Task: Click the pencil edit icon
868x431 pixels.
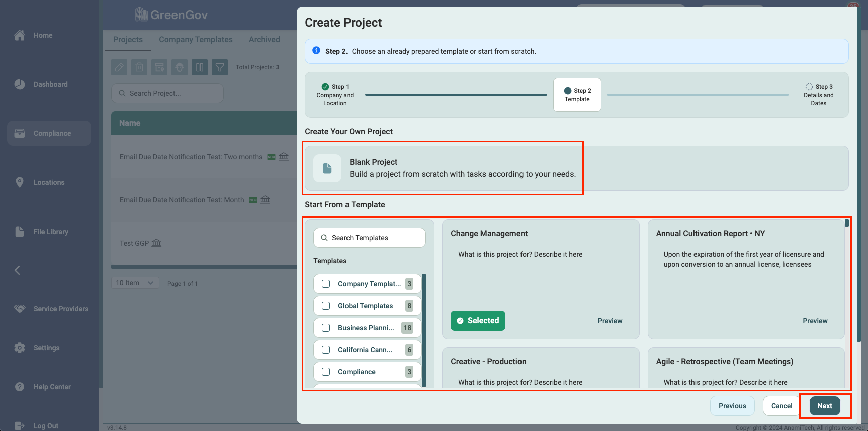Action: [119, 67]
